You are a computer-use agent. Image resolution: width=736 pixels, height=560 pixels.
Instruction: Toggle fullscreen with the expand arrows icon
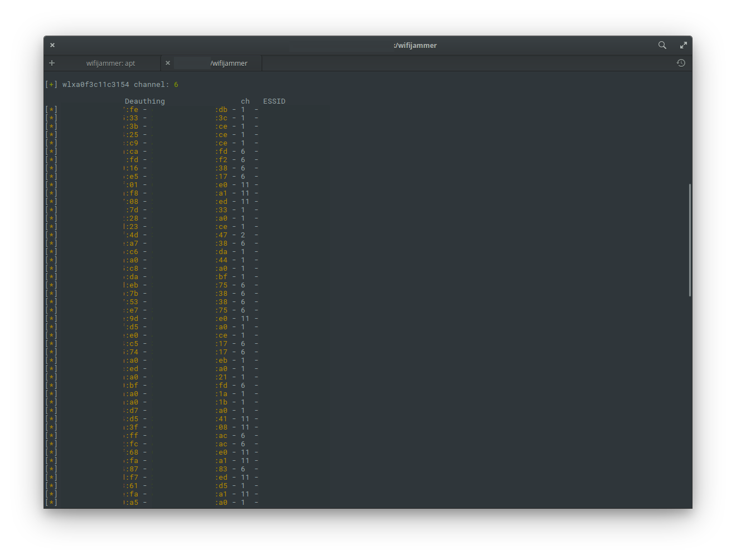[x=683, y=45]
